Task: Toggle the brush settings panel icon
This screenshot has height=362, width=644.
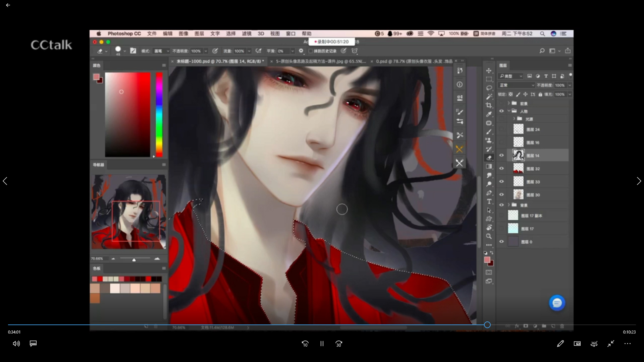Action: click(x=133, y=51)
